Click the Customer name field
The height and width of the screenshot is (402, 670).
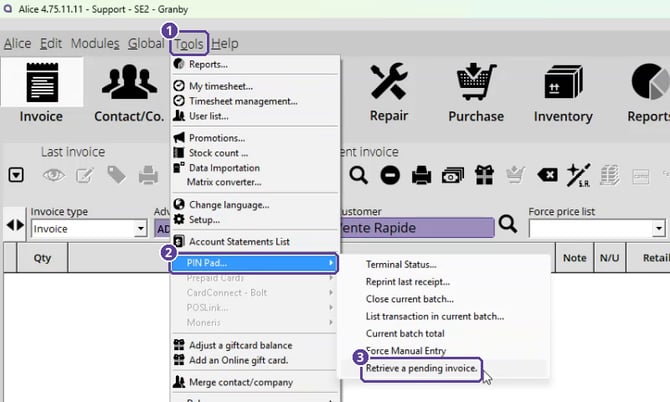417,228
